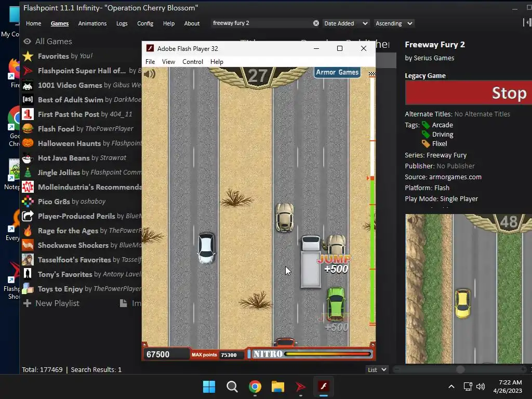The height and width of the screenshot is (399, 532).
Task: Clear the freeway fury 2 search text
Action: tap(316, 23)
